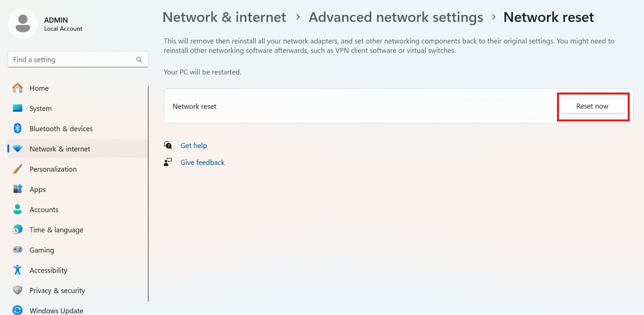
Task: Click the Accounts person icon
Action: click(x=17, y=209)
